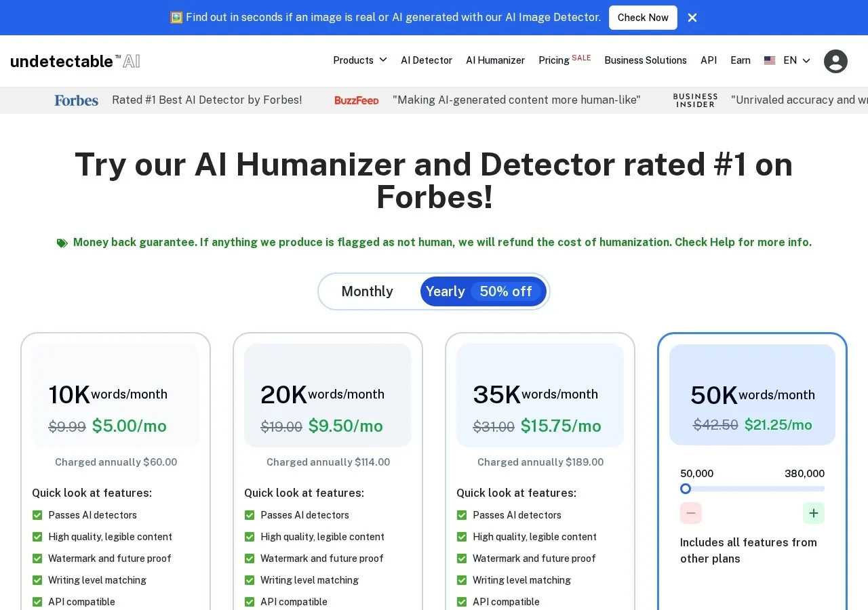
Task: Click the undetectable AI logo
Action: point(75,61)
